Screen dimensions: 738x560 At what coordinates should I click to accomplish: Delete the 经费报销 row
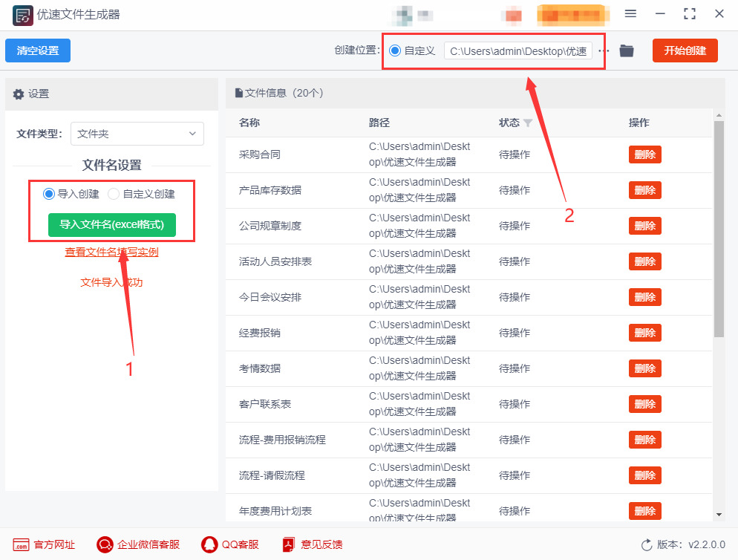644,333
